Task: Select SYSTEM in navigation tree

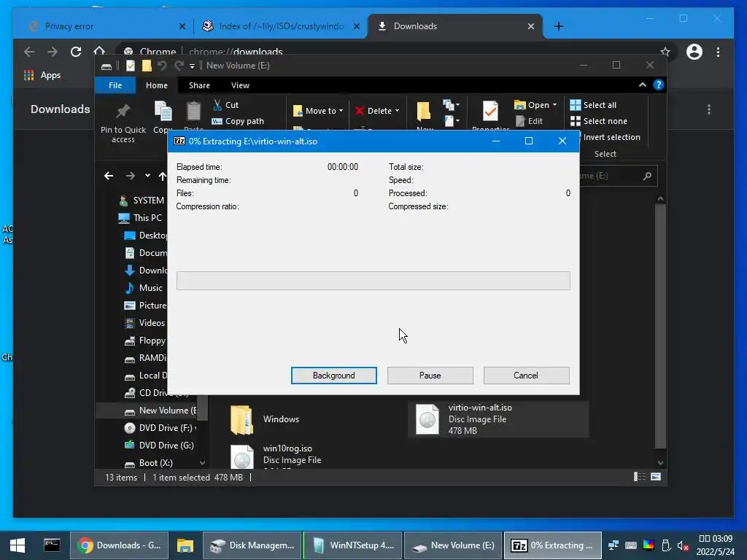Action: pos(142,201)
